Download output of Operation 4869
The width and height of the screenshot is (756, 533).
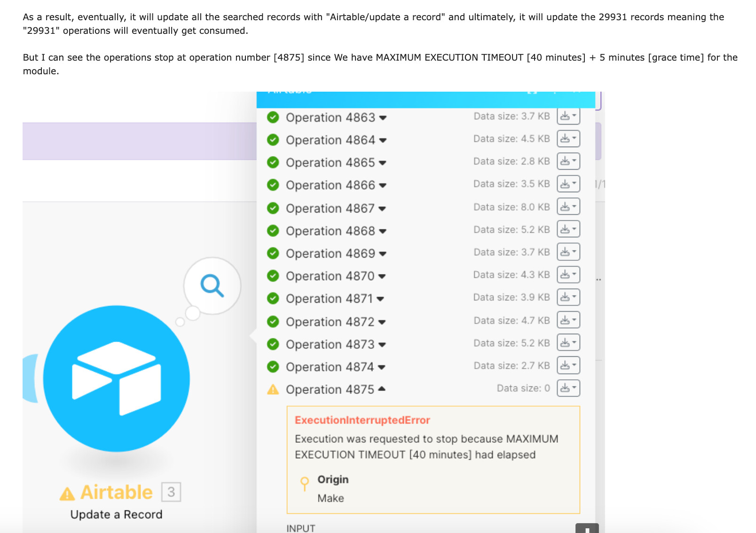pos(568,252)
